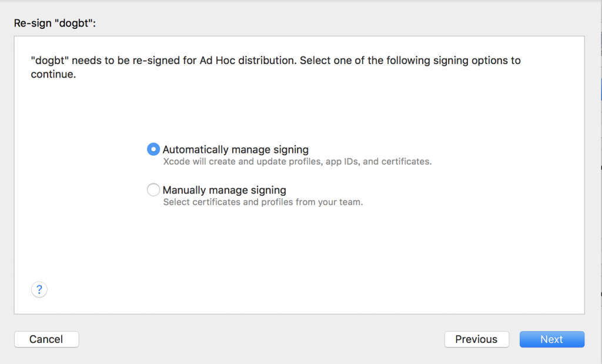Click the quoted "dogbt" name in the heading
Screen dimensions: 602x364
76,24
